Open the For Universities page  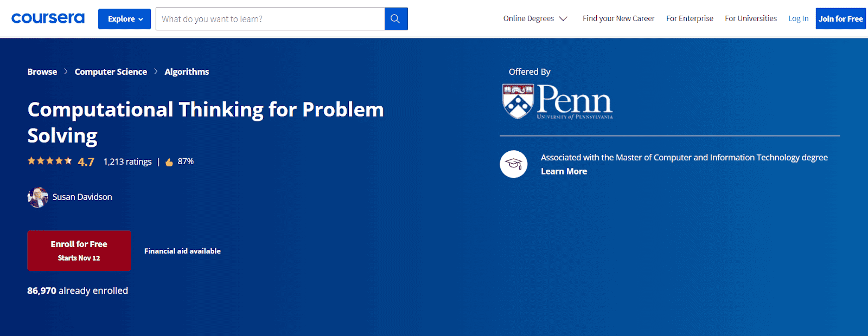[x=751, y=18]
